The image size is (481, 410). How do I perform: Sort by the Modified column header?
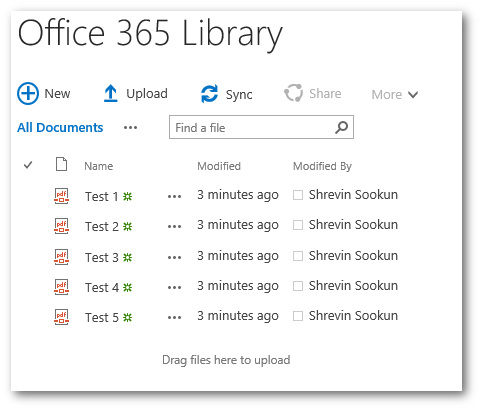219,166
